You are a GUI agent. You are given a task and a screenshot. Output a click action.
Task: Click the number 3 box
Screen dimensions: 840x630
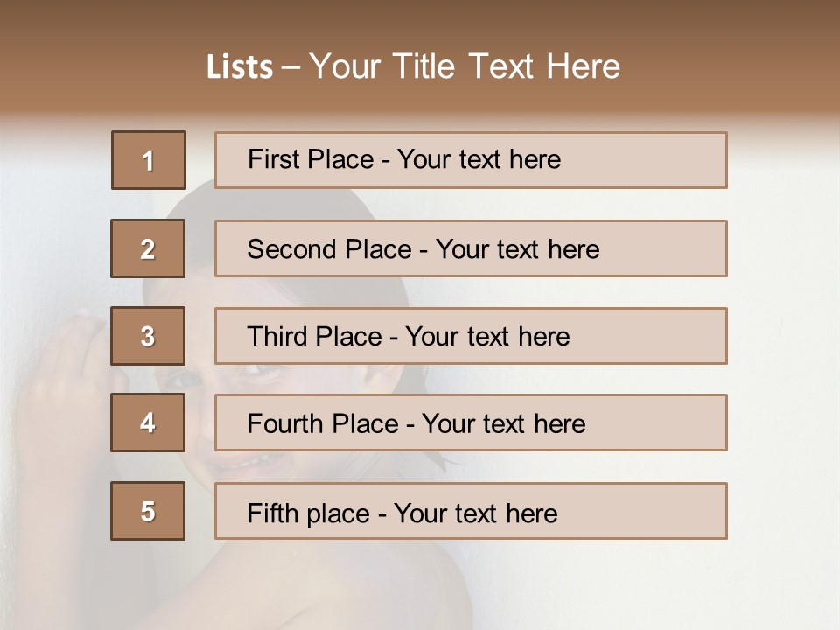click(x=148, y=336)
